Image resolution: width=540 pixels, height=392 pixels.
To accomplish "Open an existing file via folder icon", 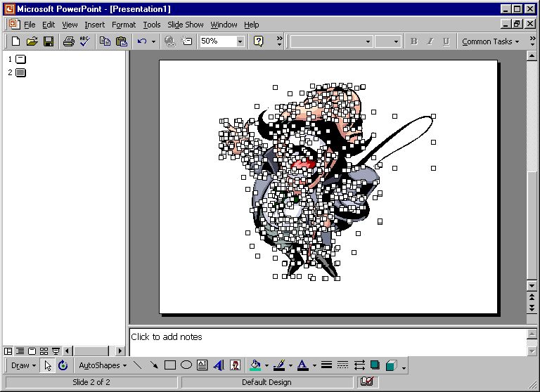I will click(x=32, y=41).
